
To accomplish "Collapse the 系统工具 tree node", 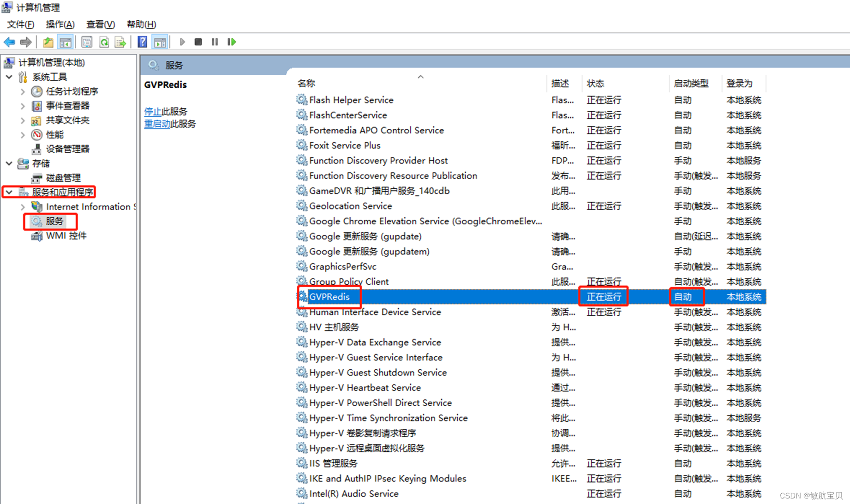I will 9,77.
